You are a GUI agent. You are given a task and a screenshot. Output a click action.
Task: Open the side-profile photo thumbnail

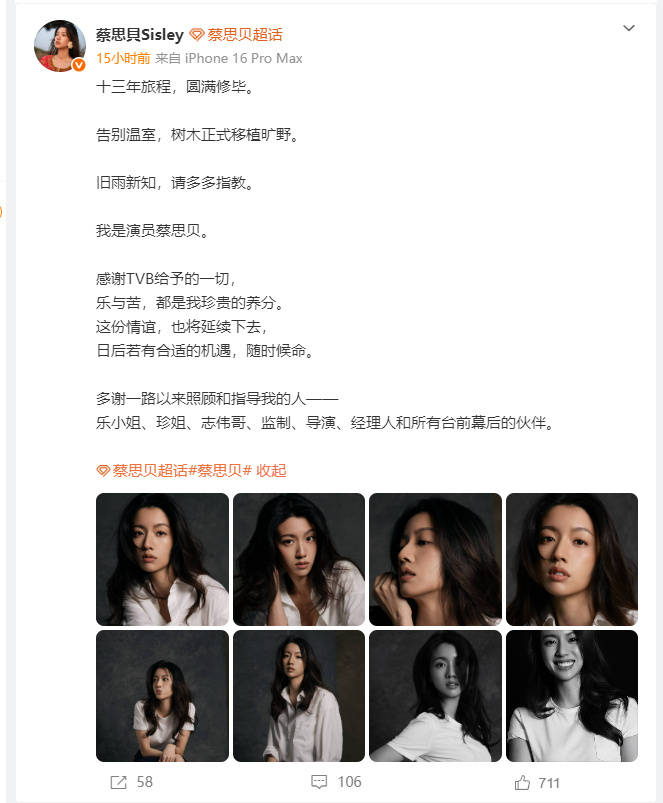(435, 559)
